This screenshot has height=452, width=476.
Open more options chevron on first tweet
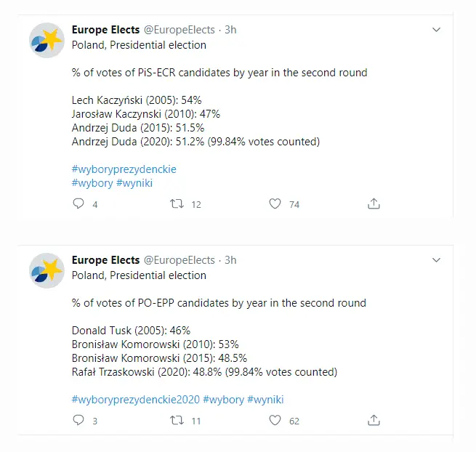pos(436,30)
